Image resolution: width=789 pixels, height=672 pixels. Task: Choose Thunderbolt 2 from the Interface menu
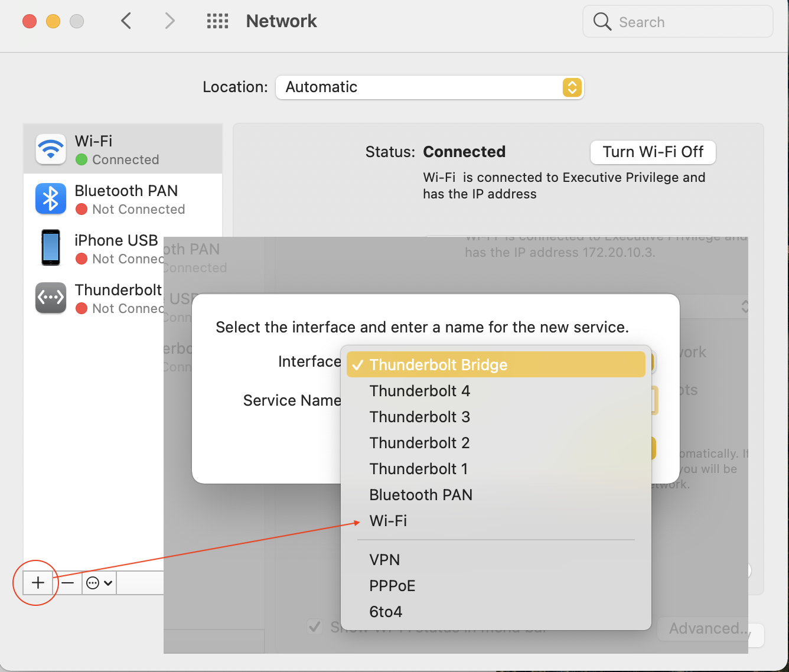[x=496, y=443]
